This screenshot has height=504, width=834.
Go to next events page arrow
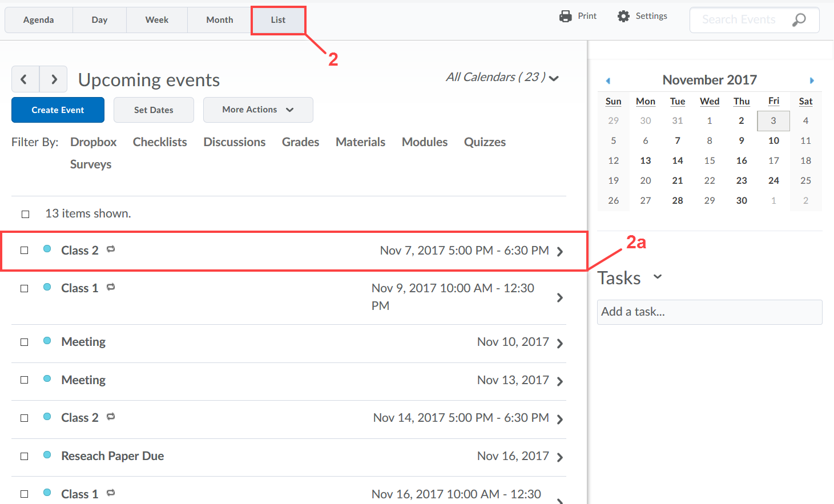point(54,79)
